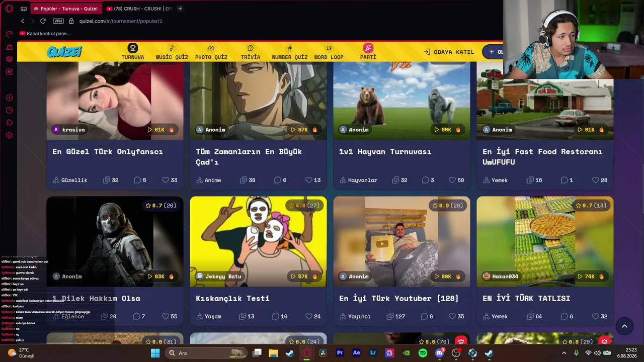
Task: Open the Player icon in Opera sidebar
Action: 9,98
